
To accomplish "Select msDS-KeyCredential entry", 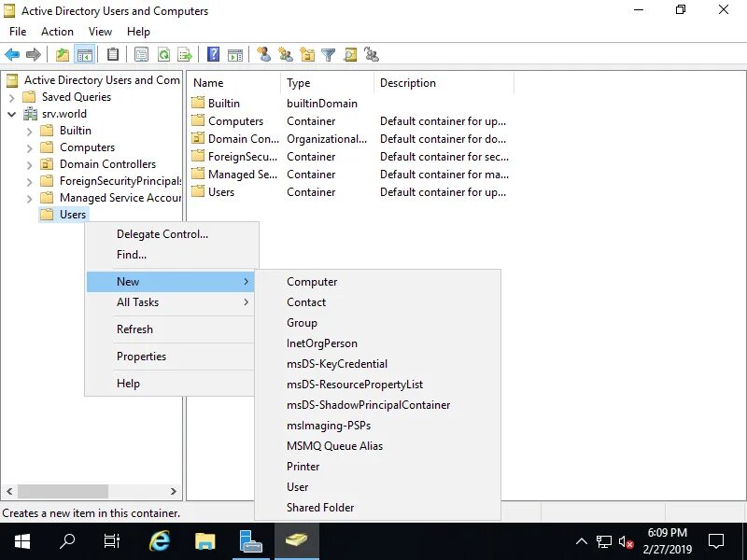I will [378, 363].
